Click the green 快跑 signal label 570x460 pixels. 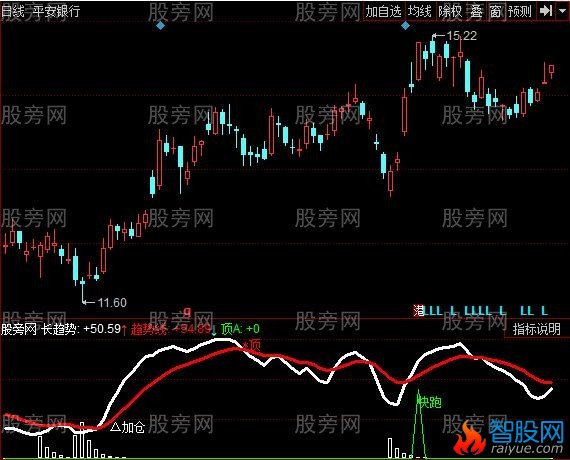point(430,402)
